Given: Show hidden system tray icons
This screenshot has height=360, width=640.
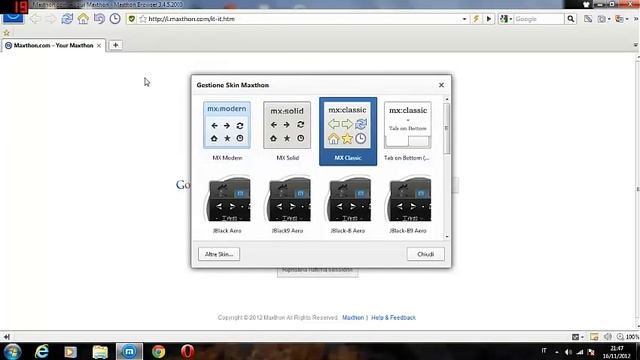Looking at the screenshot, I should tap(557, 352).
